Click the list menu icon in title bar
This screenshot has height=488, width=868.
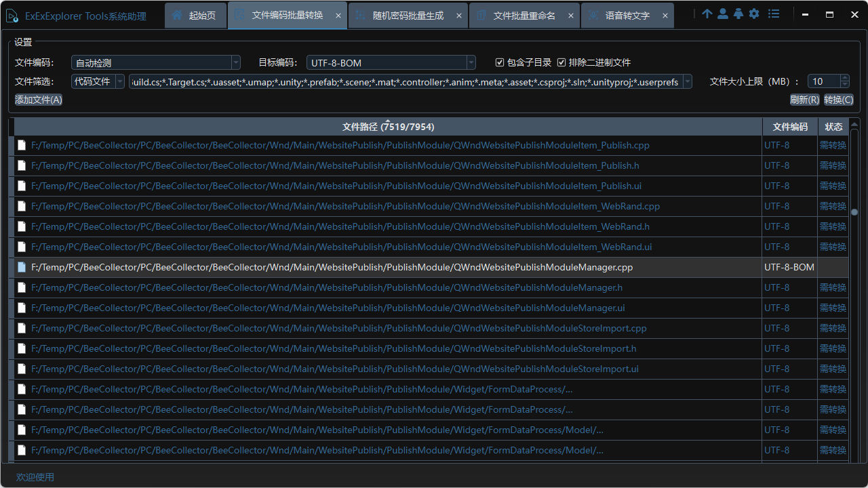773,13
